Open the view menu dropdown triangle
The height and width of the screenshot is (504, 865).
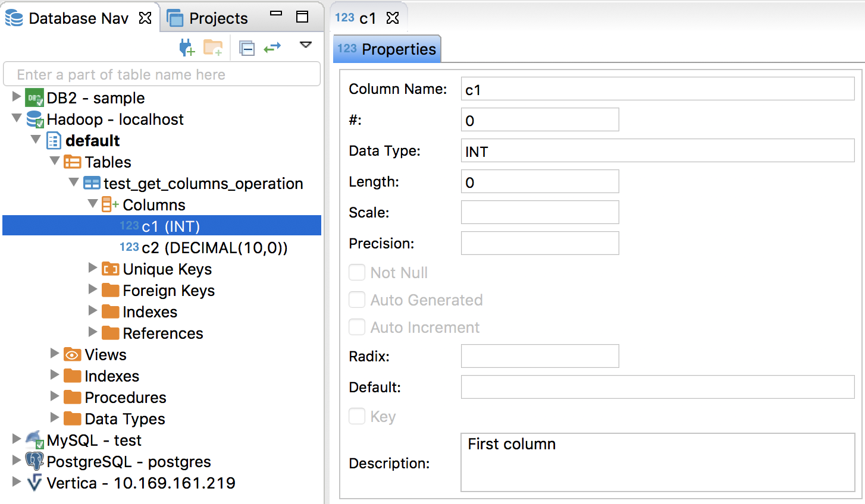pyautogui.click(x=306, y=45)
